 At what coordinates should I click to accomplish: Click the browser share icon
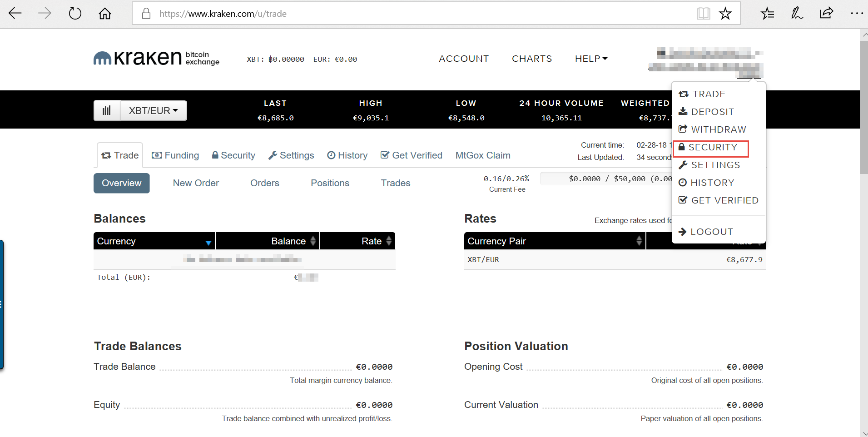click(827, 13)
